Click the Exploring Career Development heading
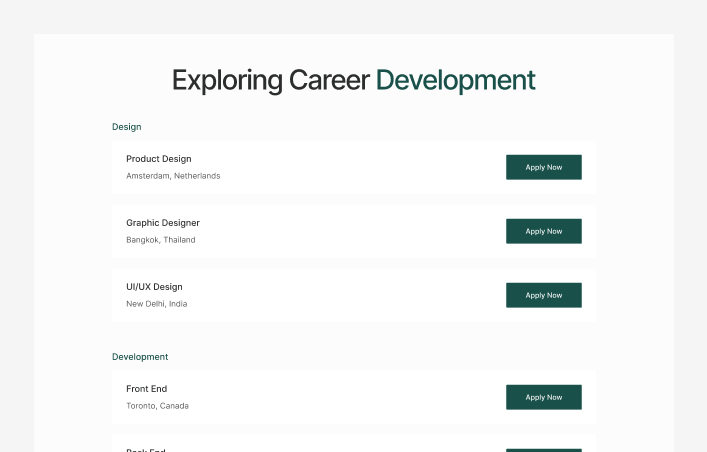707x452 pixels. (x=353, y=80)
